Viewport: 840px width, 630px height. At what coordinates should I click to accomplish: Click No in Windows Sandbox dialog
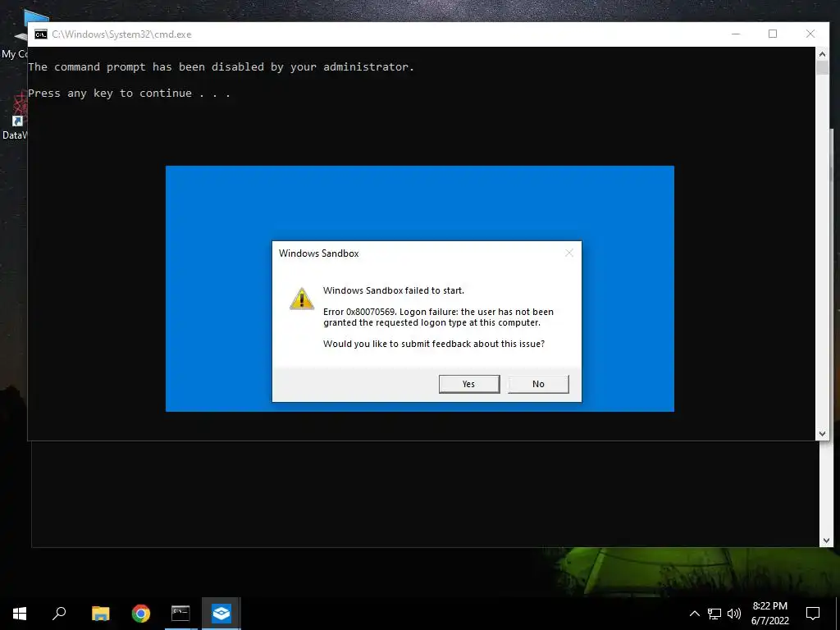click(538, 384)
